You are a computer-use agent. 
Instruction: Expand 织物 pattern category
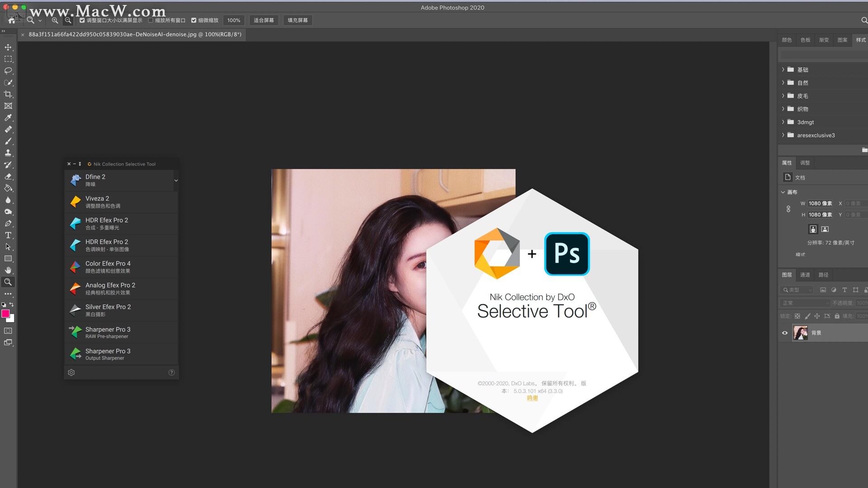pyautogui.click(x=783, y=108)
